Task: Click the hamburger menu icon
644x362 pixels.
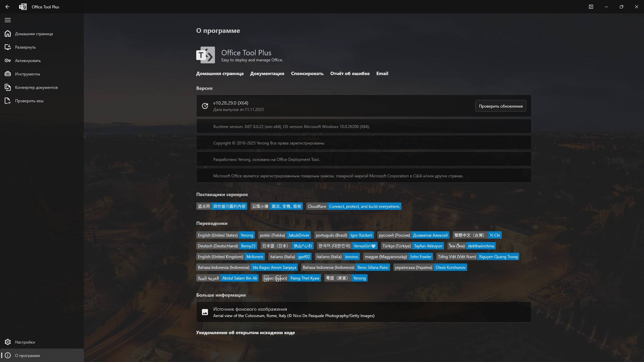Action: 8,20
